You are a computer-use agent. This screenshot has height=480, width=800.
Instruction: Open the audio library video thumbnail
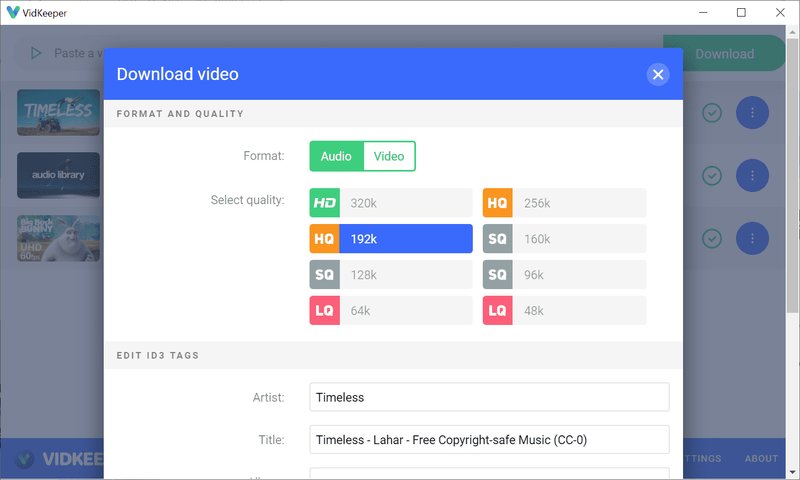click(x=59, y=175)
